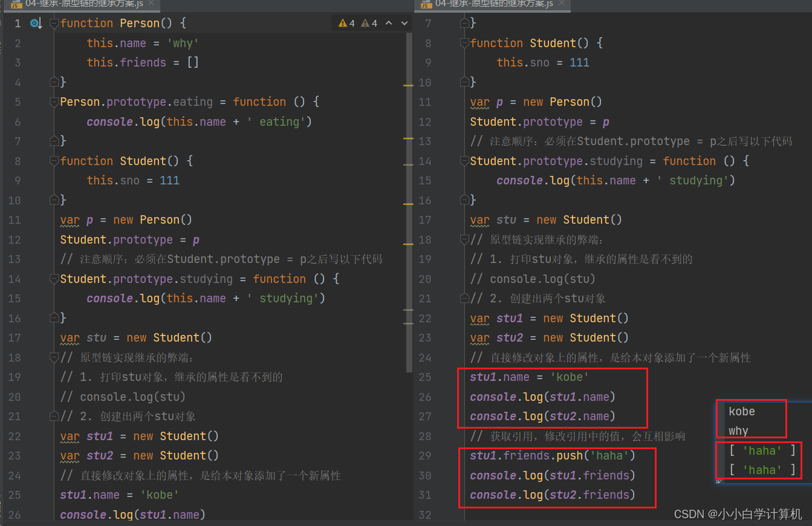Click 'var p = new Person()' in left pane
Screen dimensions: 812x526
pos(126,219)
